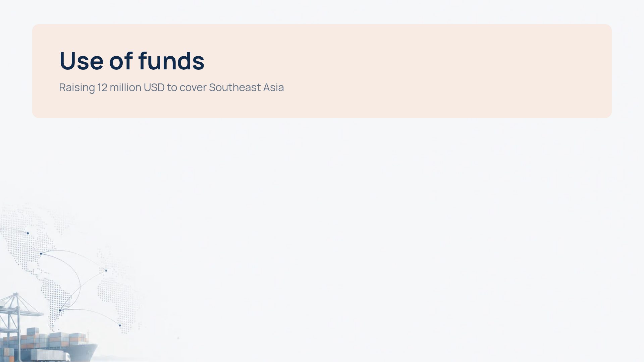The width and height of the screenshot is (644, 362).
Task: Click the word "funds" in the title
Action: click(x=171, y=61)
